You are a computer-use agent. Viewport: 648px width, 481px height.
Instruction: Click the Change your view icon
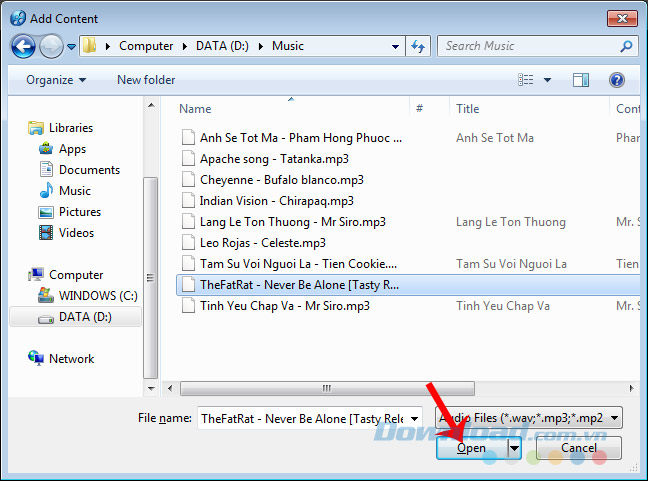[525, 79]
